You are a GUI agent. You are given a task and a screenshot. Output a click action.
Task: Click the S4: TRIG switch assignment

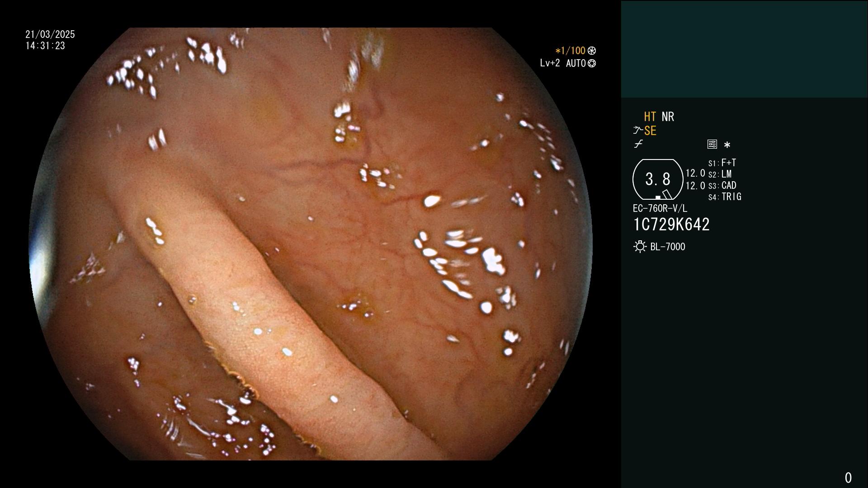coord(725,197)
